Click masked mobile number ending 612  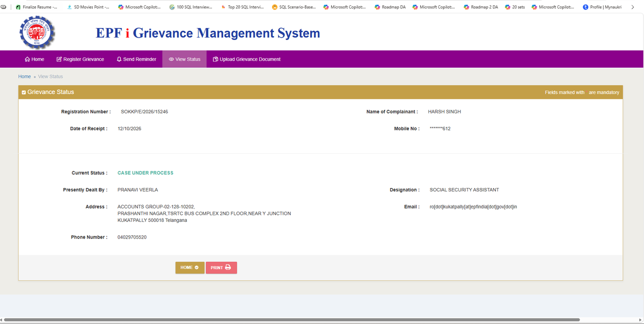click(440, 129)
